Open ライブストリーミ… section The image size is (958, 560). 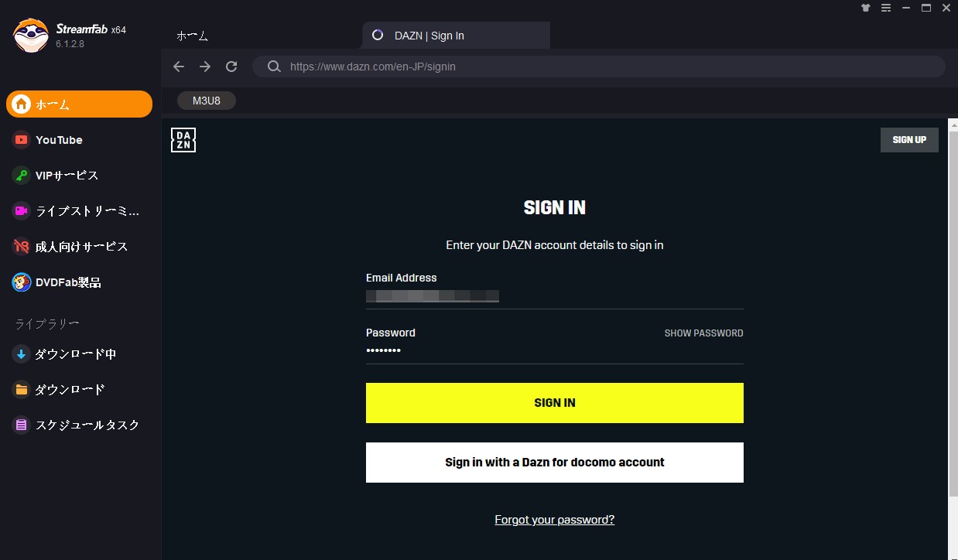pyautogui.click(x=87, y=210)
